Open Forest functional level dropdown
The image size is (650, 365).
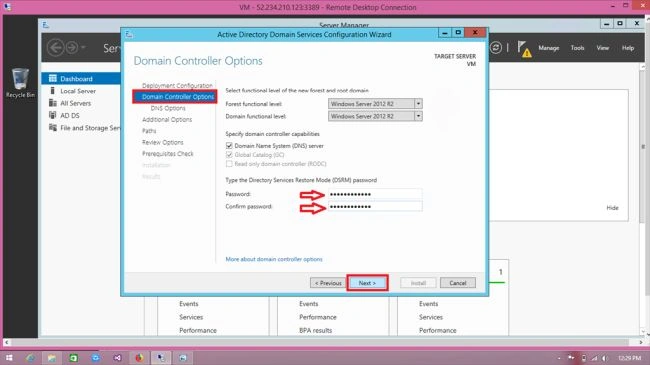pos(418,104)
